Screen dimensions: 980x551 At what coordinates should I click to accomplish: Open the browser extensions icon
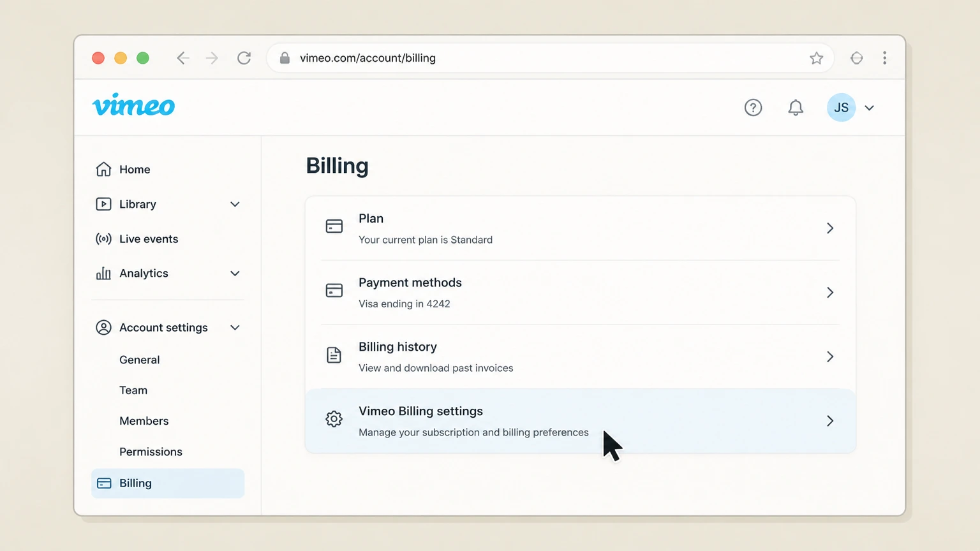point(856,58)
